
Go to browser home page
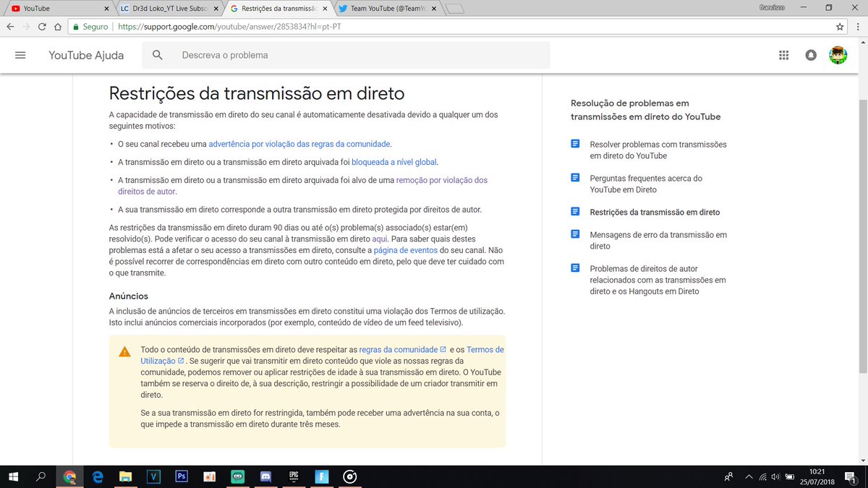58,27
